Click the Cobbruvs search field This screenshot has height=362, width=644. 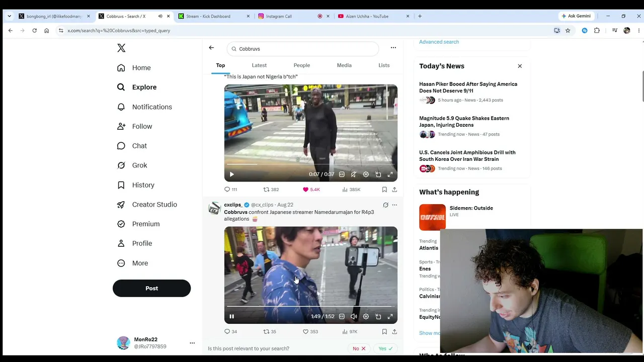[302, 49]
